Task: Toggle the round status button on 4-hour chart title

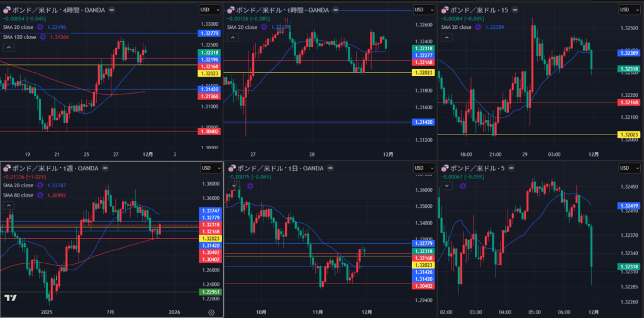Action: (111, 9)
